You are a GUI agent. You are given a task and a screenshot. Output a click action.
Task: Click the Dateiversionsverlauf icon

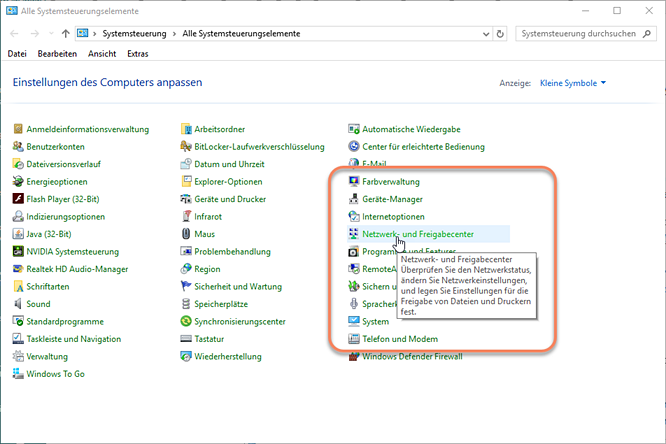(x=18, y=164)
